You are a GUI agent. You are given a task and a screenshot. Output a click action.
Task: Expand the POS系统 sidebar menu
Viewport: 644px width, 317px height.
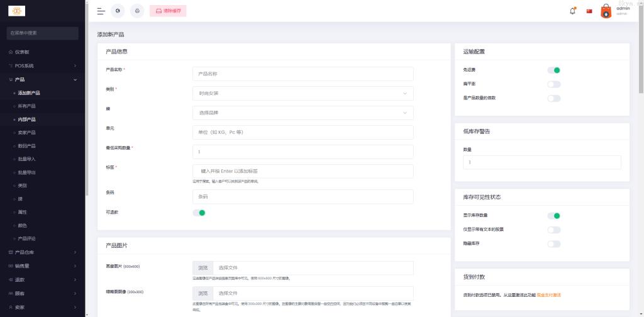[43, 65]
